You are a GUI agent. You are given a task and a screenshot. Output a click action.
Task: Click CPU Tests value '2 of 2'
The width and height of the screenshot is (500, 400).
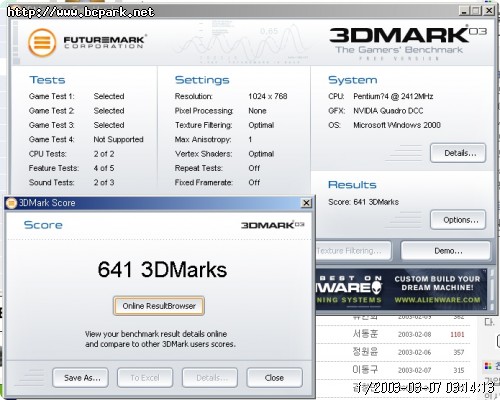point(104,154)
